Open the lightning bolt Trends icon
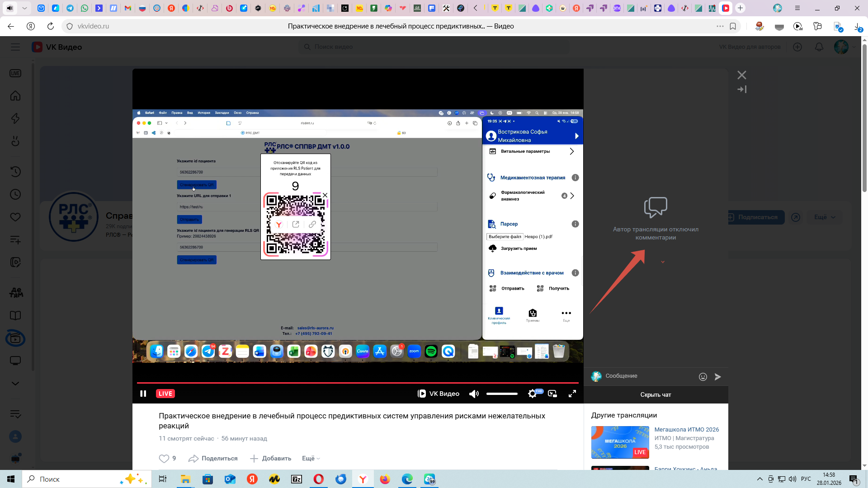 coord(15,118)
